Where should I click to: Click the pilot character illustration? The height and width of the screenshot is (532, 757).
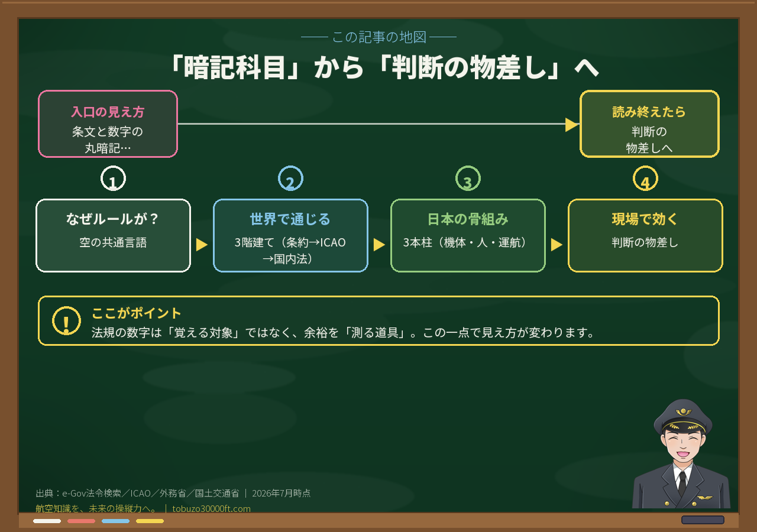click(x=681, y=453)
